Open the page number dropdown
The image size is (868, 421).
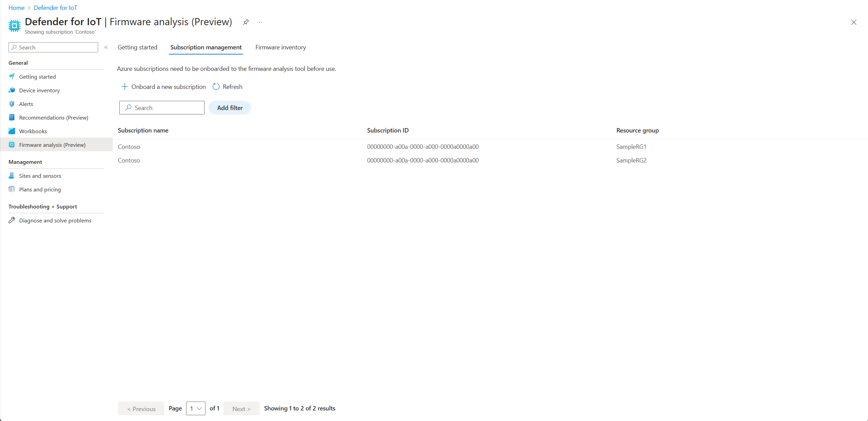click(196, 408)
